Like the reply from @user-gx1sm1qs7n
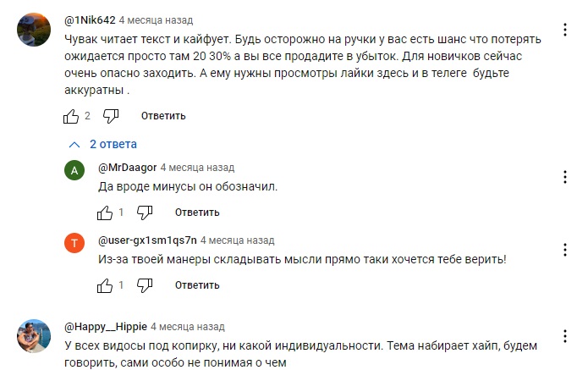 (105, 285)
